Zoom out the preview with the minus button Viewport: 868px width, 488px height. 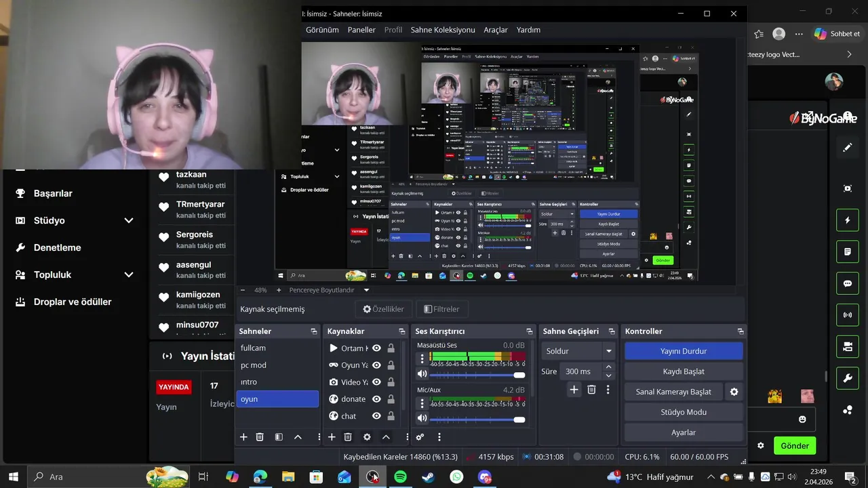243,290
